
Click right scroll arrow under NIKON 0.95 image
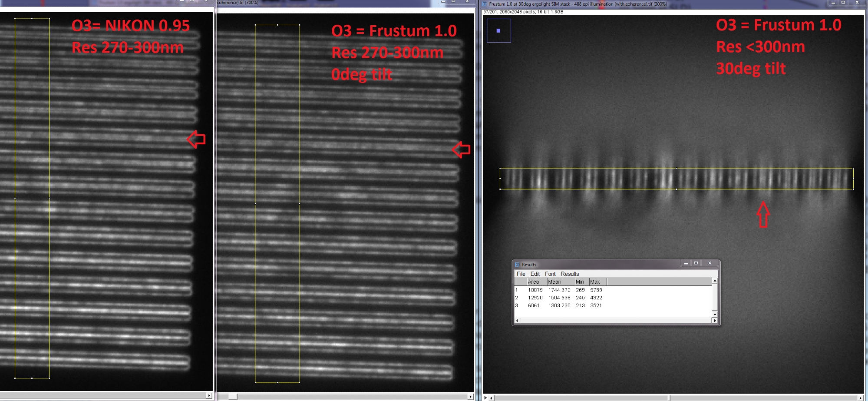[x=209, y=396]
